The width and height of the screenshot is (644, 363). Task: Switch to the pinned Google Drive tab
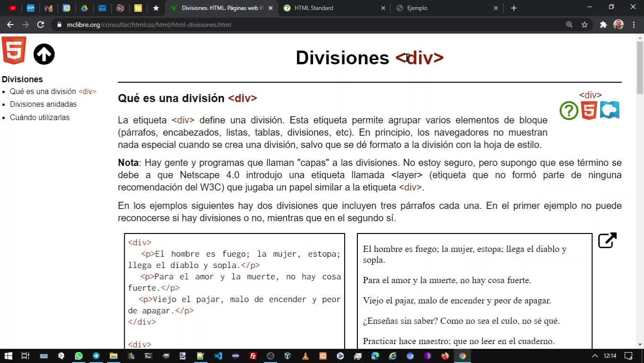85,8
